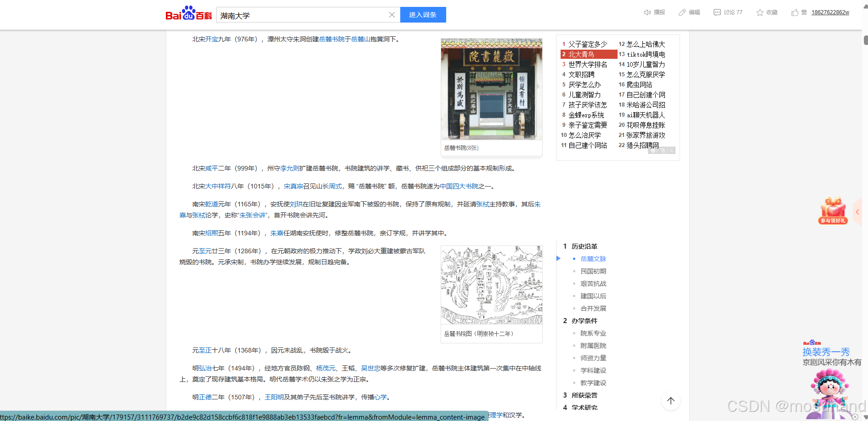Jump to 历史沿革 section in outline
The image size is (868, 421).
coord(584,246)
